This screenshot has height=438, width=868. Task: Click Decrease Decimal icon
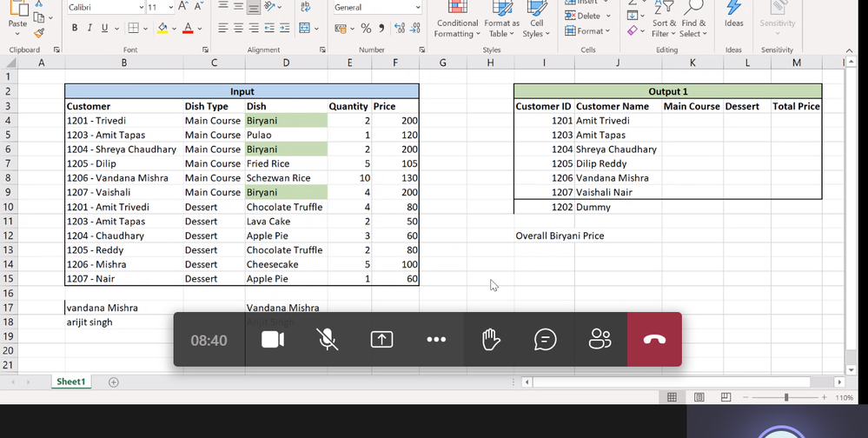[x=414, y=28]
